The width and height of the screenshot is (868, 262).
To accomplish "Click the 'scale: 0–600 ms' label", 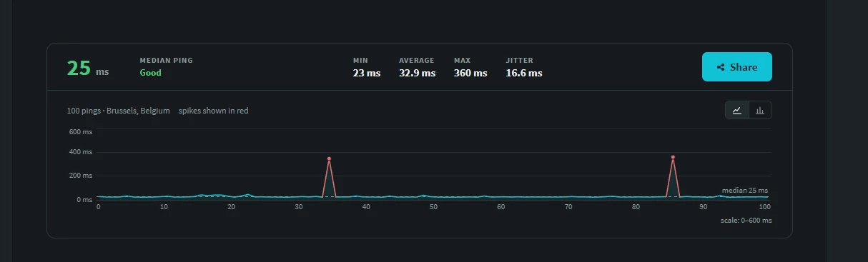I will [x=746, y=221].
